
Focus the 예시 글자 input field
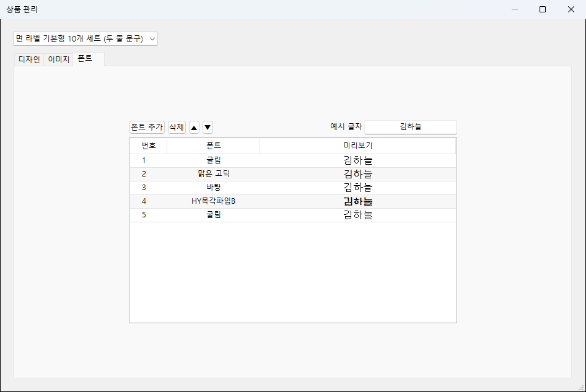click(410, 127)
